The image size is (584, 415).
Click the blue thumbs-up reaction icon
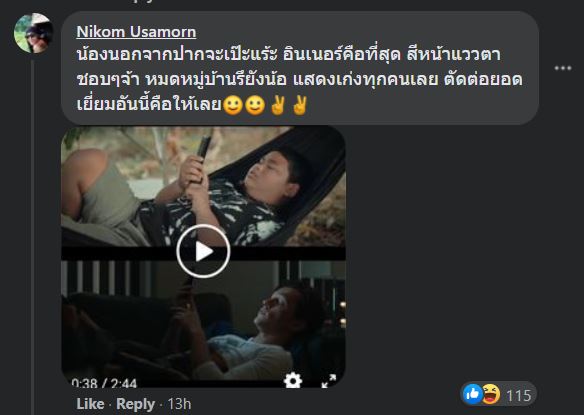pyautogui.click(x=473, y=394)
